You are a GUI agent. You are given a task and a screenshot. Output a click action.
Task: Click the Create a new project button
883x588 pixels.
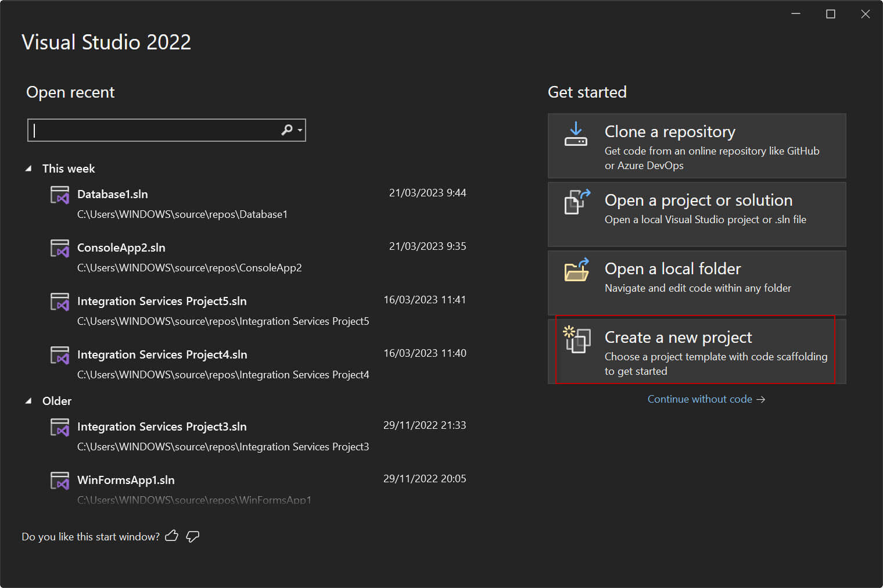[x=696, y=351]
